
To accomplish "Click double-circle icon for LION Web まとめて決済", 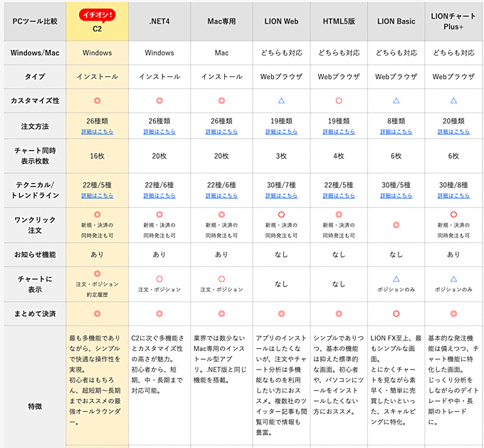I will tap(281, 314).
